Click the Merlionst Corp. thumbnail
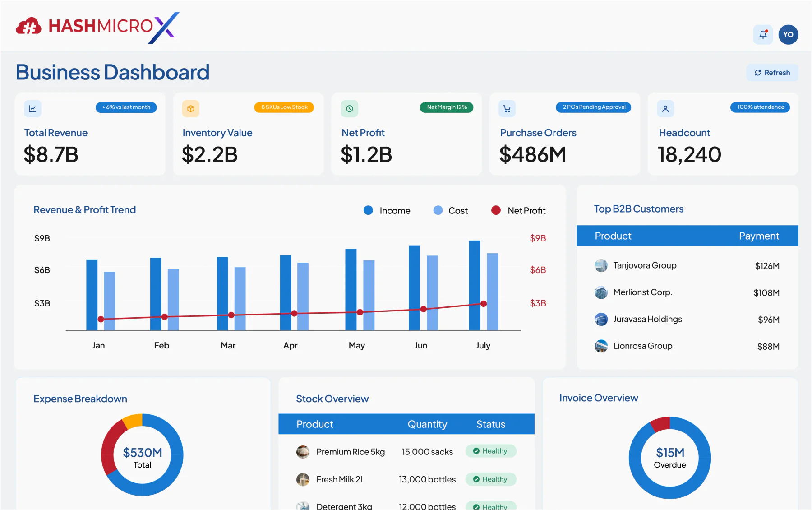Viewport: 812px width, 510px height. pyautogui.click(x=601, y=292)
